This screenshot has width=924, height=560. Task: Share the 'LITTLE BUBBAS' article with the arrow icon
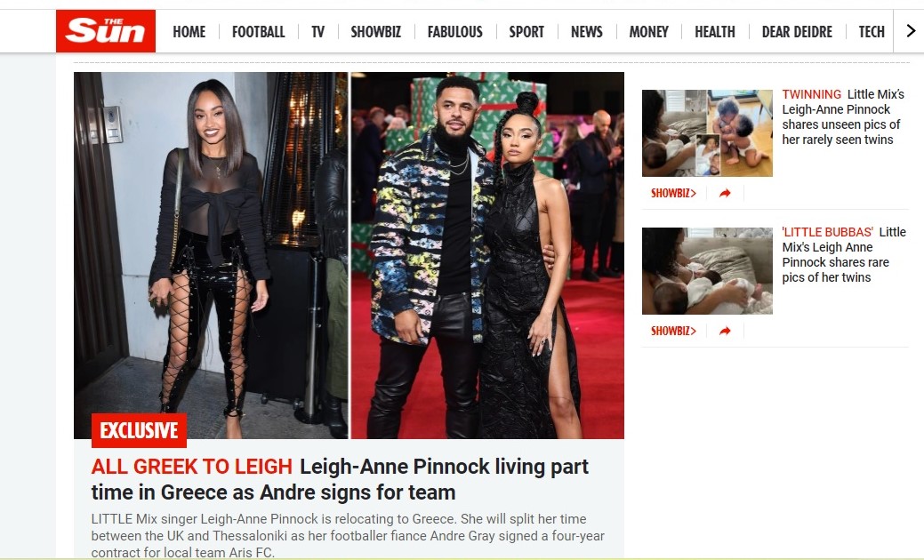point(726,331)
